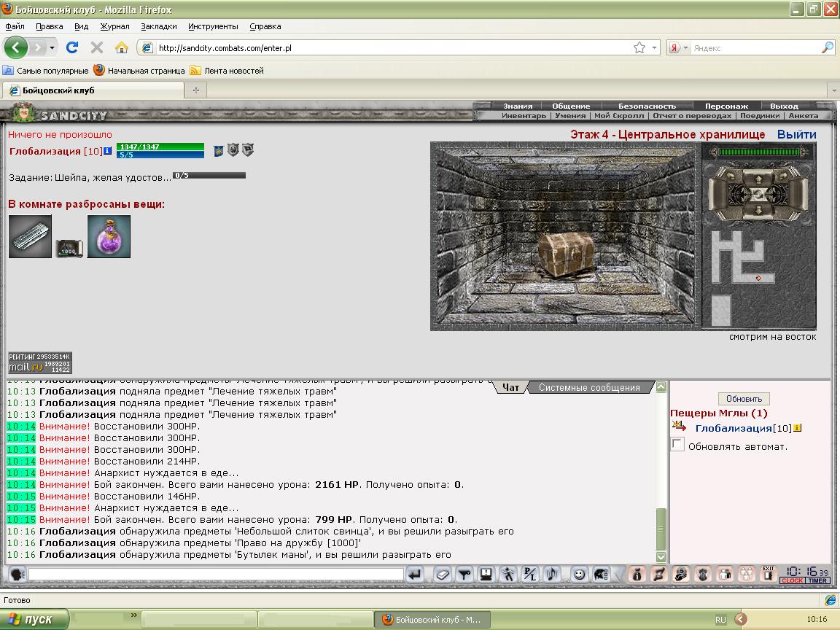Click the blue info icon beside Глобализация [10]

(x=108, y=151)
